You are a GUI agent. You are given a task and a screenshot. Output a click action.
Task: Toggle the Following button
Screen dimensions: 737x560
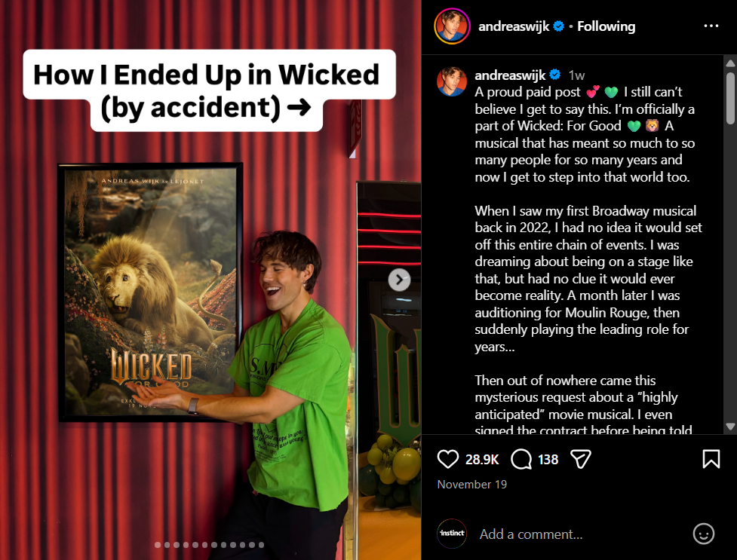(x=606, y=26)
